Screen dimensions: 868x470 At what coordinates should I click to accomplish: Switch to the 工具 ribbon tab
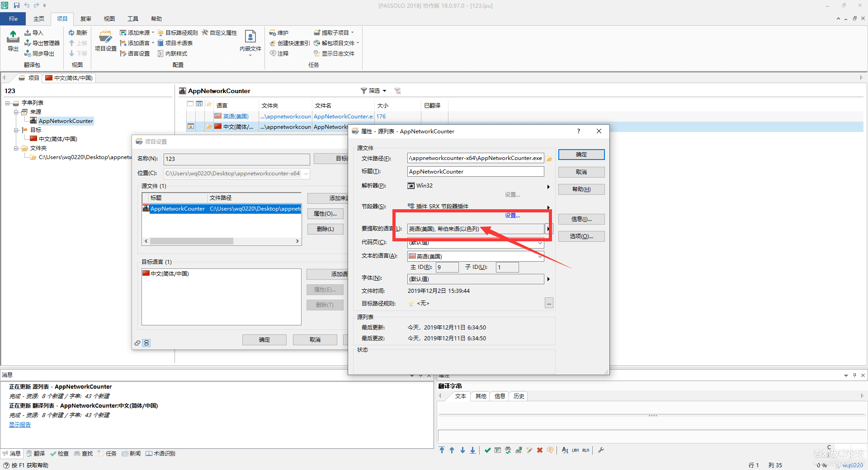pos(132,19)
